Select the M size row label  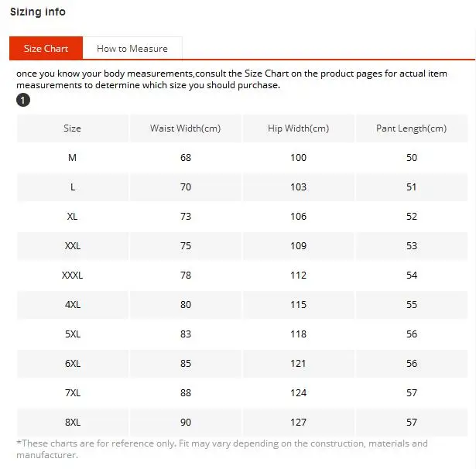click(x=73, y=158)
